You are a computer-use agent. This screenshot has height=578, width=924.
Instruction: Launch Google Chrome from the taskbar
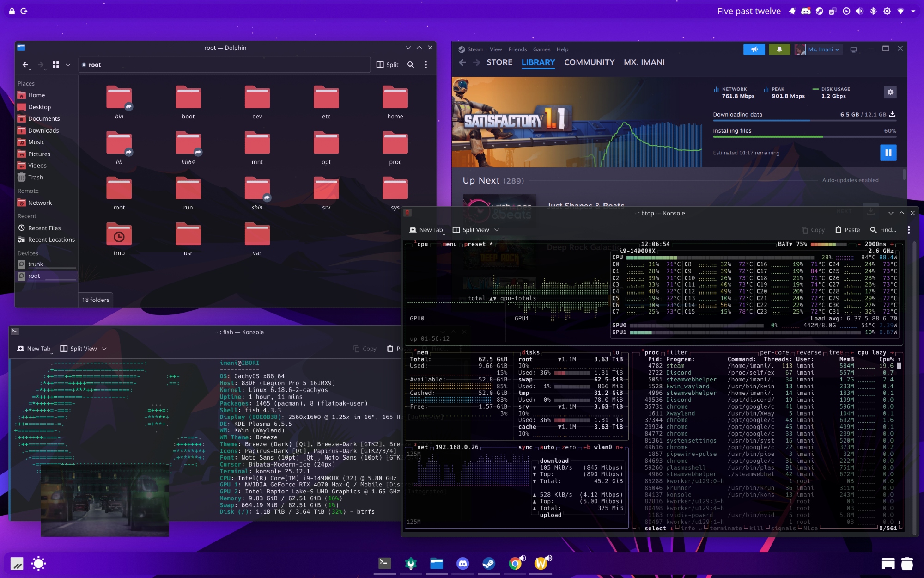tap(515, 563)
